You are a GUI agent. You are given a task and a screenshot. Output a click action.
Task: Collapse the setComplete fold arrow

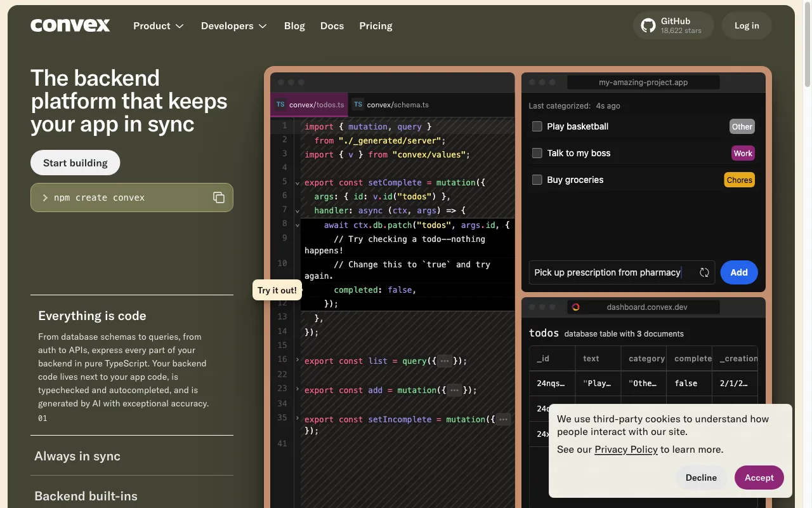pyautogui.click(x=297, y=183)
